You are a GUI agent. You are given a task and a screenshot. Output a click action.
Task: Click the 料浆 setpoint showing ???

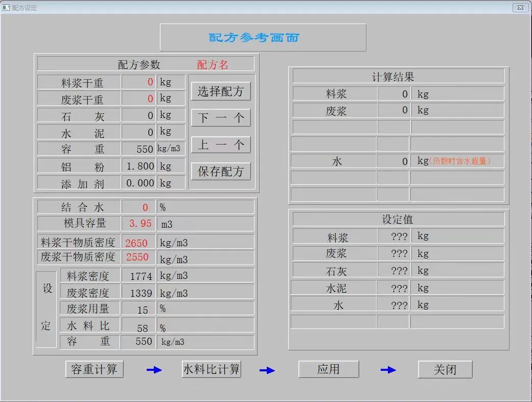(x=393, y=236)
